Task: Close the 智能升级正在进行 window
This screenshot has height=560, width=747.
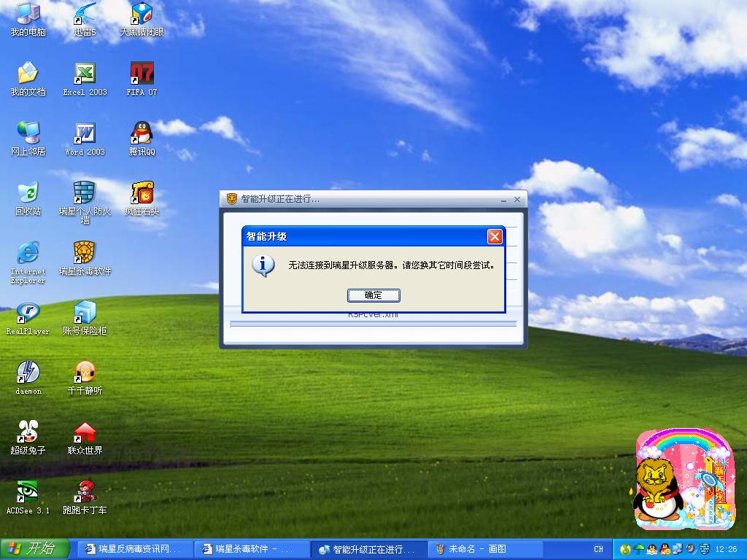Action: pos(517,200)
